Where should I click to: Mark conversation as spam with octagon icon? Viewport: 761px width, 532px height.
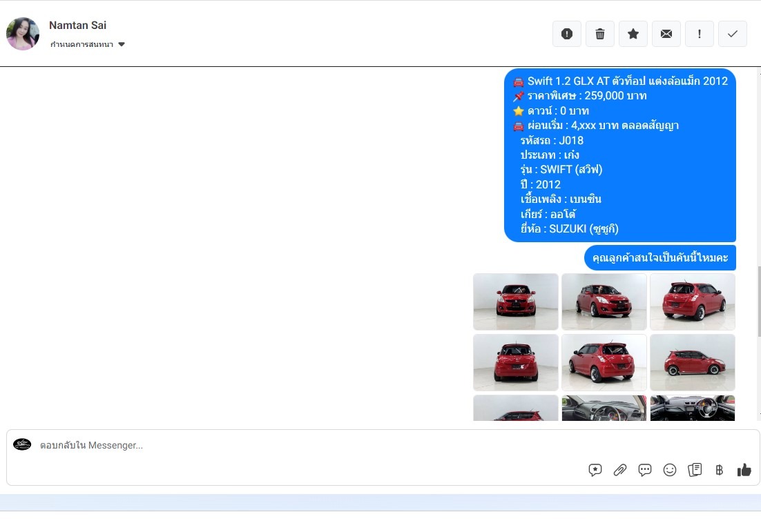[x=567, y=34]
